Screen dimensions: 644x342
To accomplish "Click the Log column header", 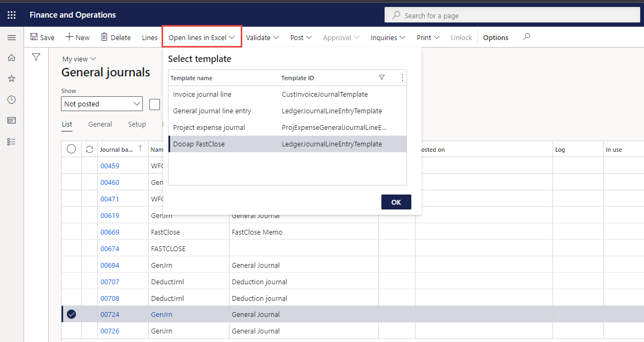I will (x=560, y=150).
